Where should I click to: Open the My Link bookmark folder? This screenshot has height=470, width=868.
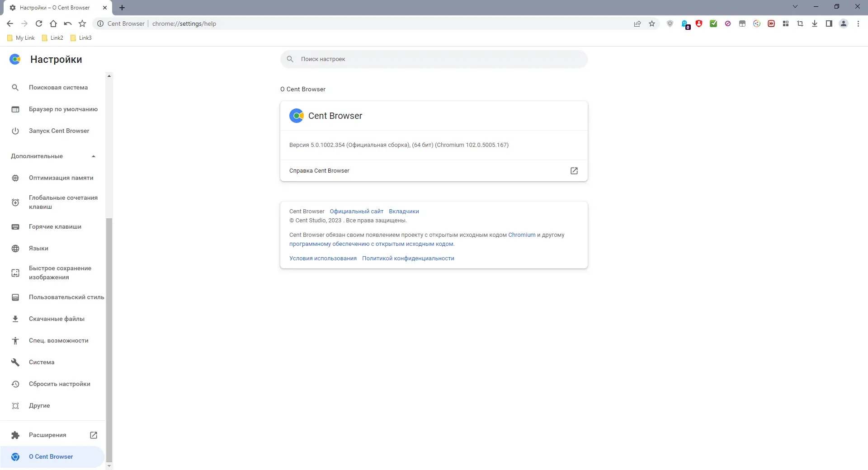click(x=21, y=38)
